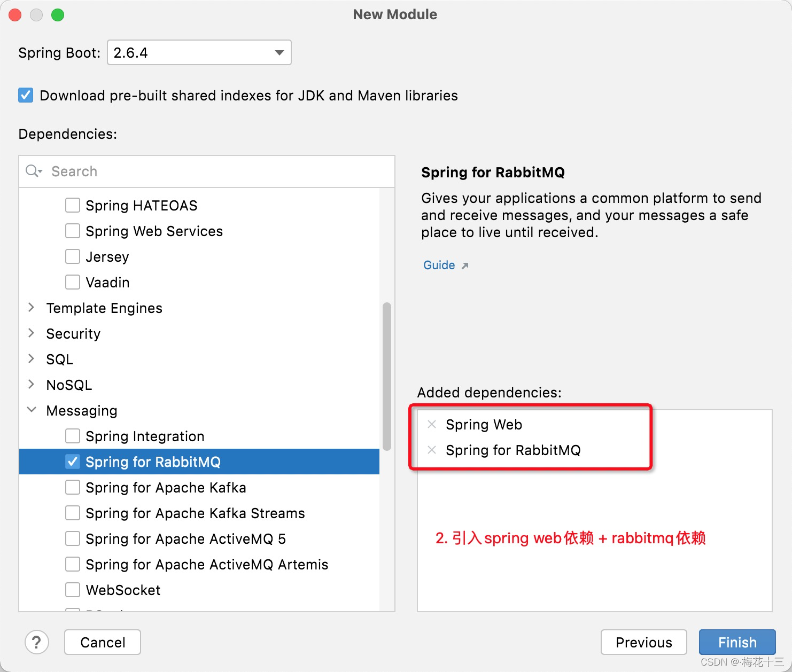Select Spring for RabbitMQ in added list

point(513,450)
